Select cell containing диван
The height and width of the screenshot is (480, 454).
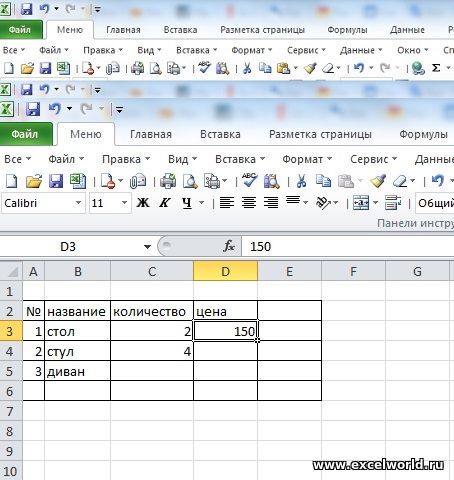coord(77,371)
